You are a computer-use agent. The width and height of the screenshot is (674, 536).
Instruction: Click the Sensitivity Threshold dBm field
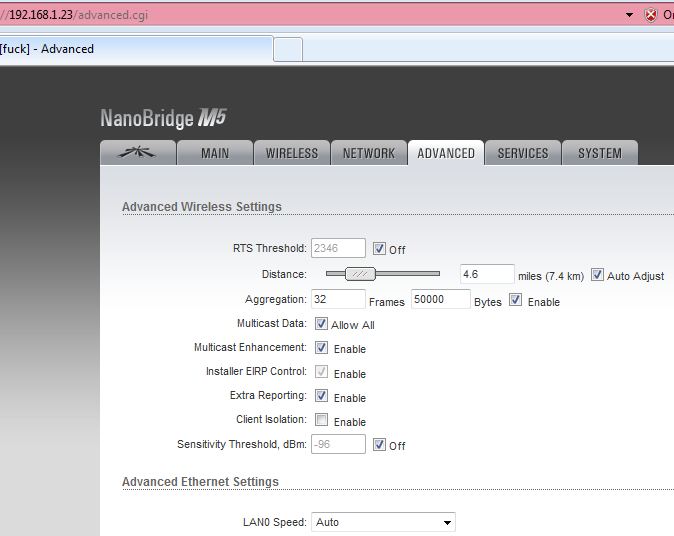(338, 444)
